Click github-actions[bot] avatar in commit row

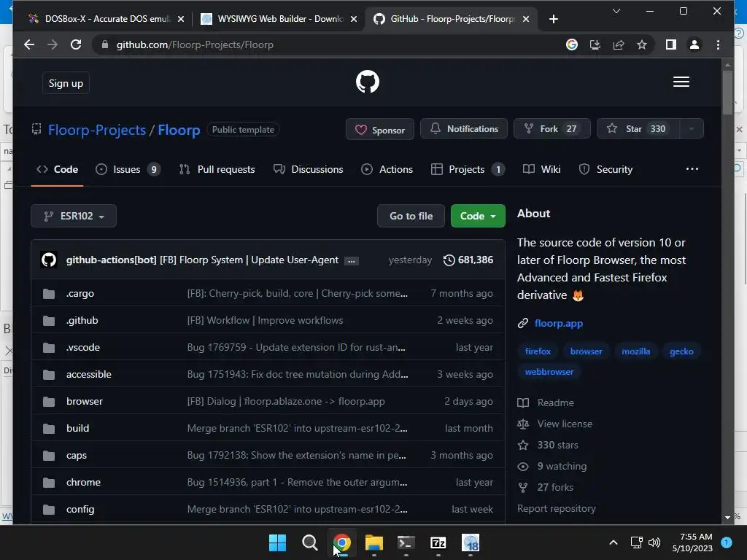click(x=49, y=260)
